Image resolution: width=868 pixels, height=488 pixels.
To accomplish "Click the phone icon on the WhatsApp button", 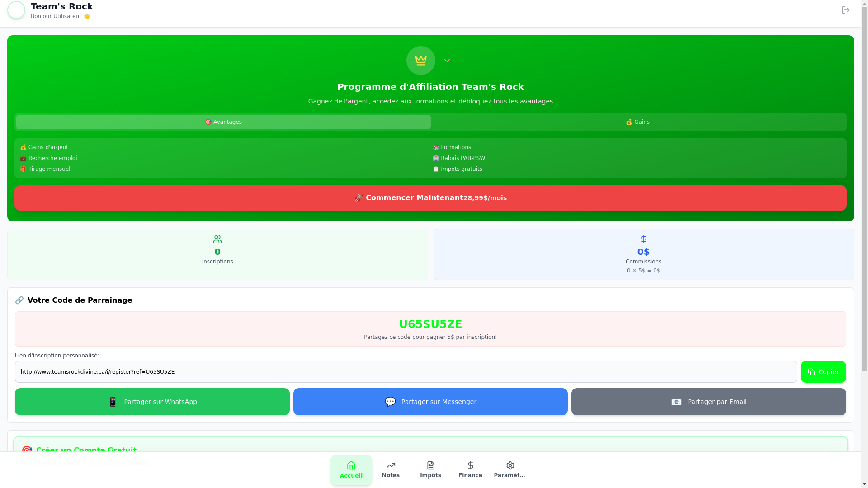I will pyautogui.click(x=113, y=402).
